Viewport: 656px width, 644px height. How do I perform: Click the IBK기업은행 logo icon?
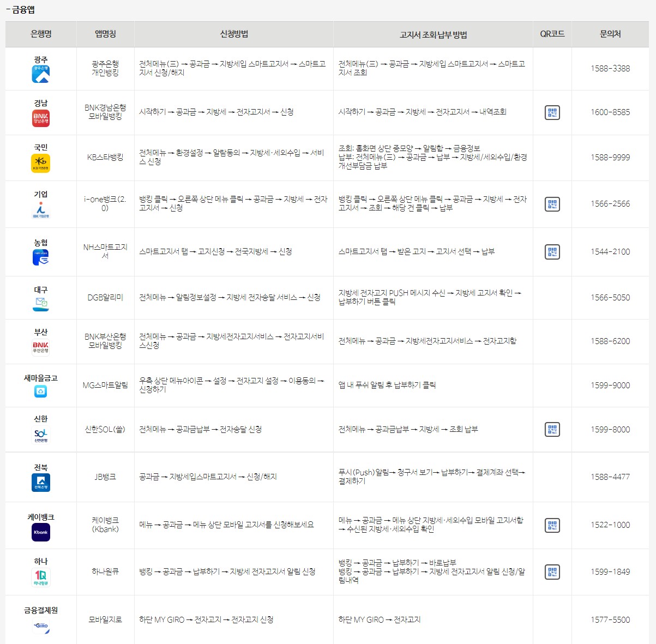pos(40,208)
